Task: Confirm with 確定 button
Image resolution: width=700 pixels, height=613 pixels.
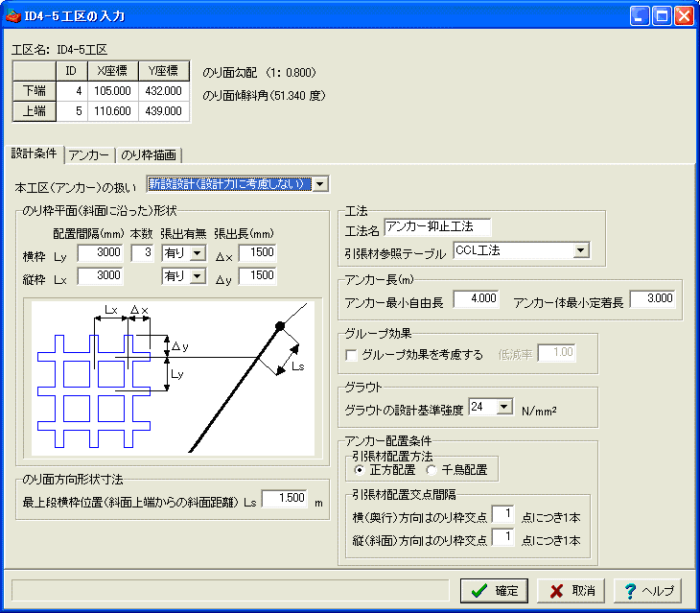Action: pyautogui.click(x=494, y=591)
